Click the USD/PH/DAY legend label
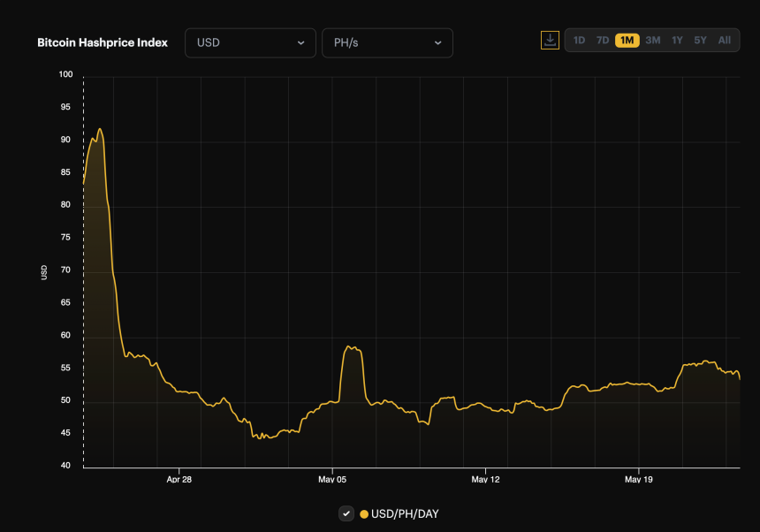Image resolution: width=760 pixels, height=532 pixels. 405,513
